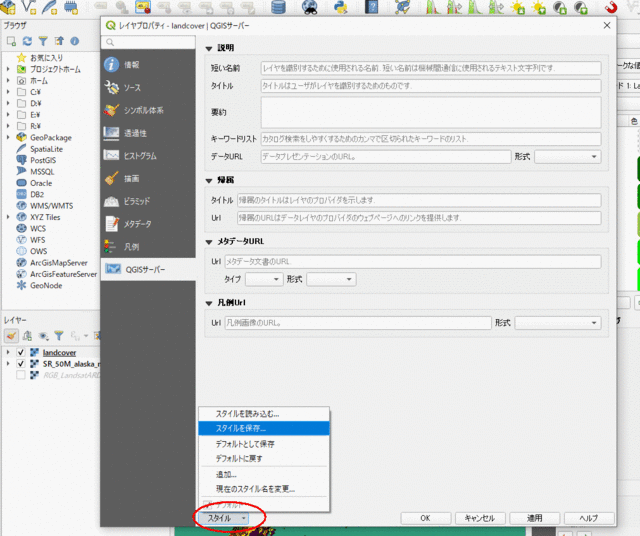Select WMS/WMTS in the browser tree
This screenshot has height=536, width=640.
coord(51,206)
